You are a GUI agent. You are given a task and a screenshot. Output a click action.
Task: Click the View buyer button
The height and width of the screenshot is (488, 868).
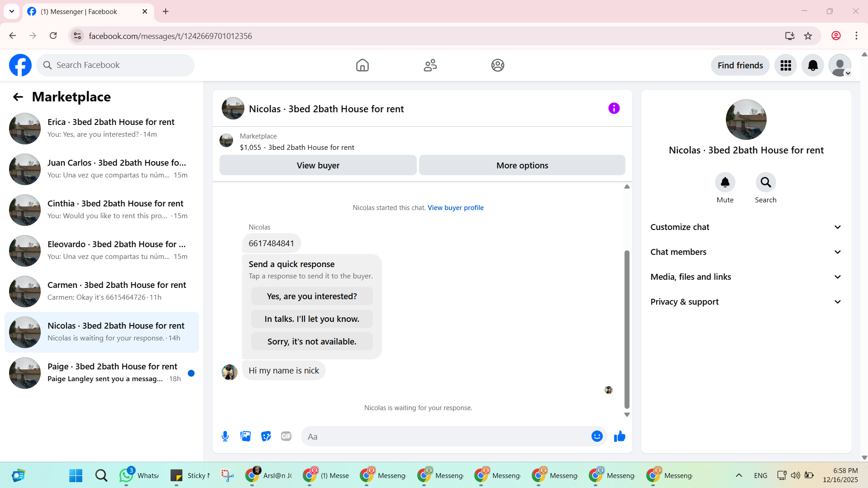(x=318, y=165)
